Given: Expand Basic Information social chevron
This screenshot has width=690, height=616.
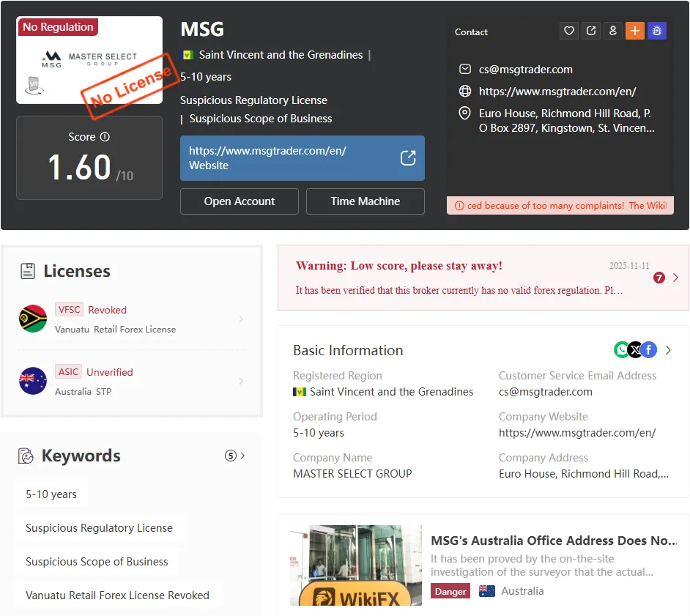Looking at the screenshot, I should (x=669, y=350).
